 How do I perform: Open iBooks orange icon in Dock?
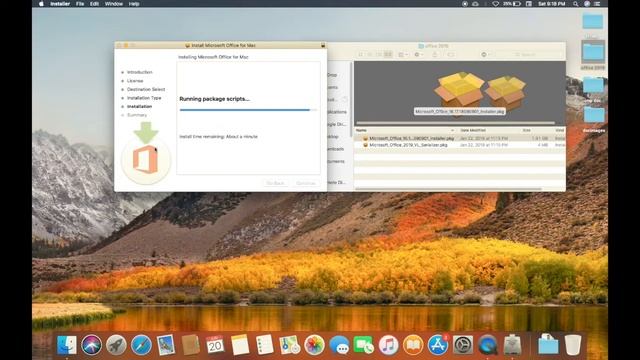(x=413, y=345)
